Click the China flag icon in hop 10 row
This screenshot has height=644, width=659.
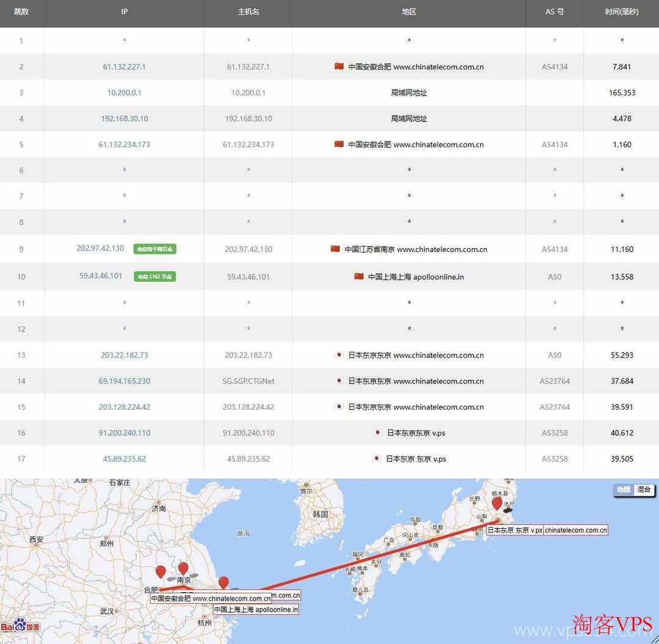[x=359, y=276]
